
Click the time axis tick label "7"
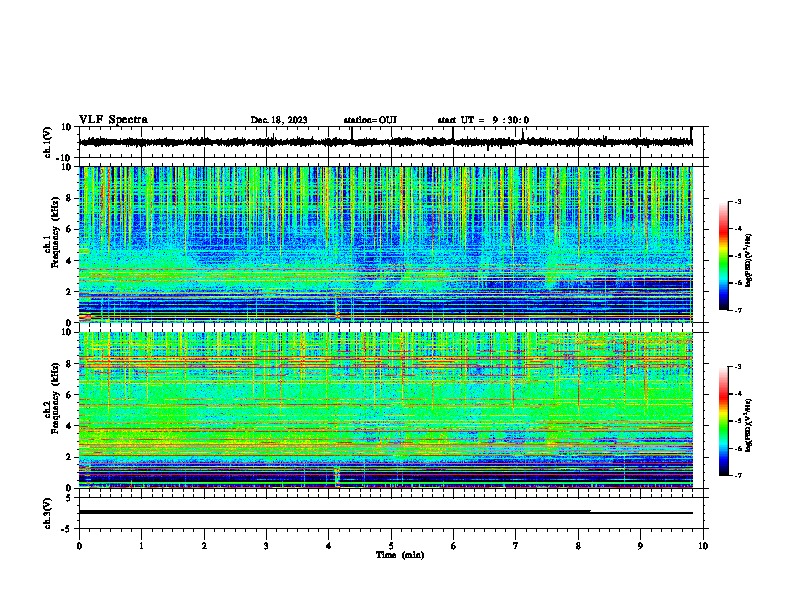(x=516, y=546)
